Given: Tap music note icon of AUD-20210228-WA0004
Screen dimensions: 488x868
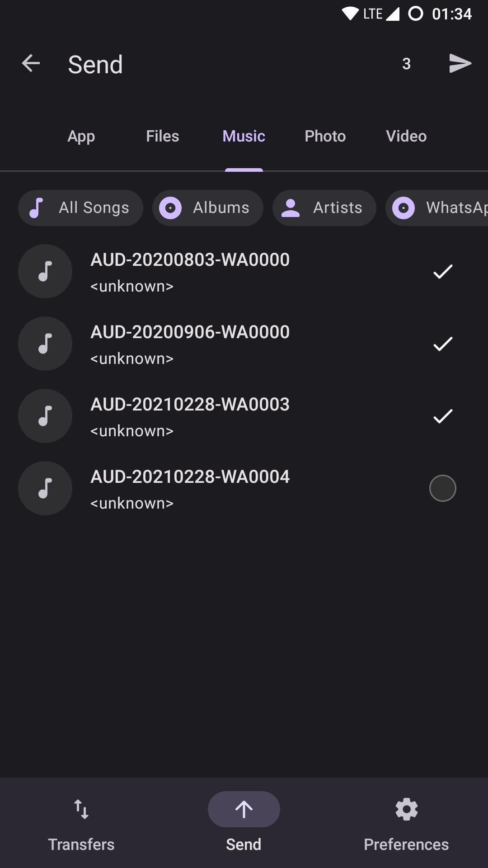Looking at the screenshot, I should [x=45, y=488].
